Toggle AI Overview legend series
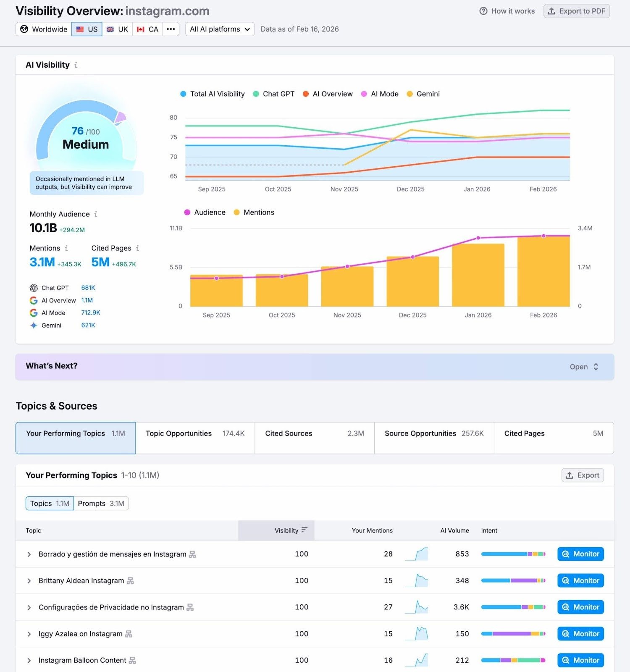 point(328,94)
